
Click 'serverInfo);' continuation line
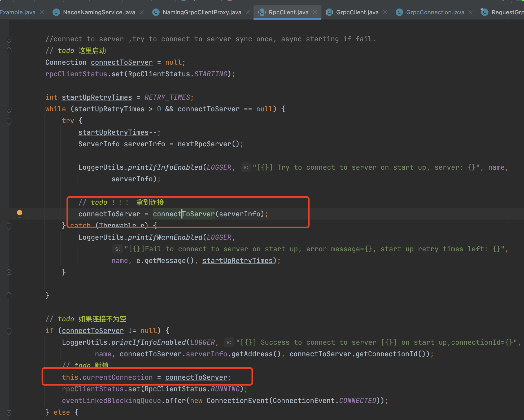(136, 179)
